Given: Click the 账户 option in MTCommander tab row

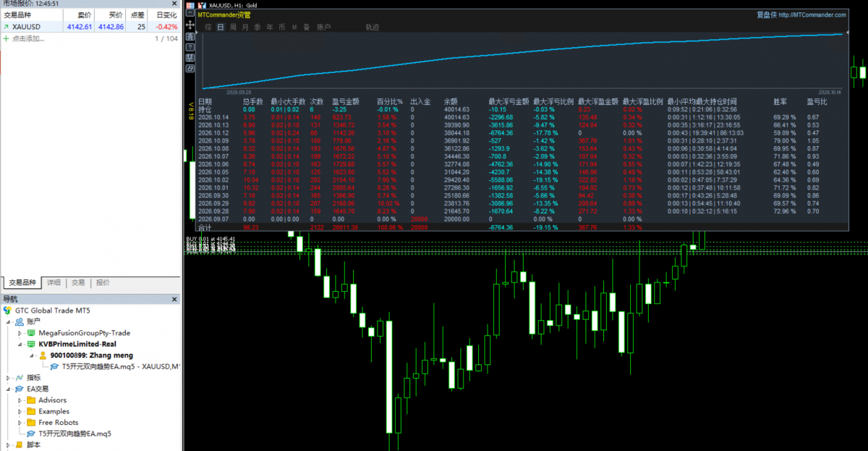Looking at the screenshot, I should pyautogui.click(x=323, y=28).
